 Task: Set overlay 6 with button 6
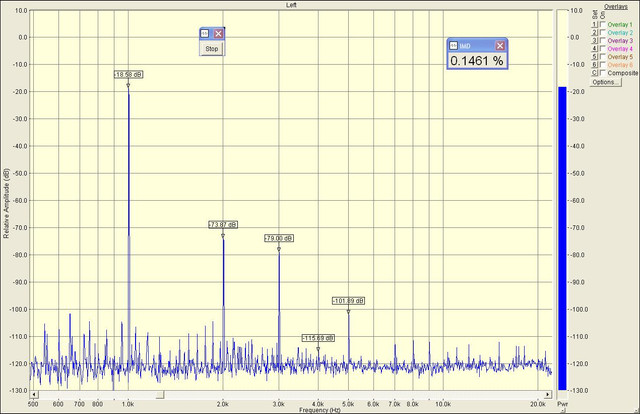tap(595, 65)
